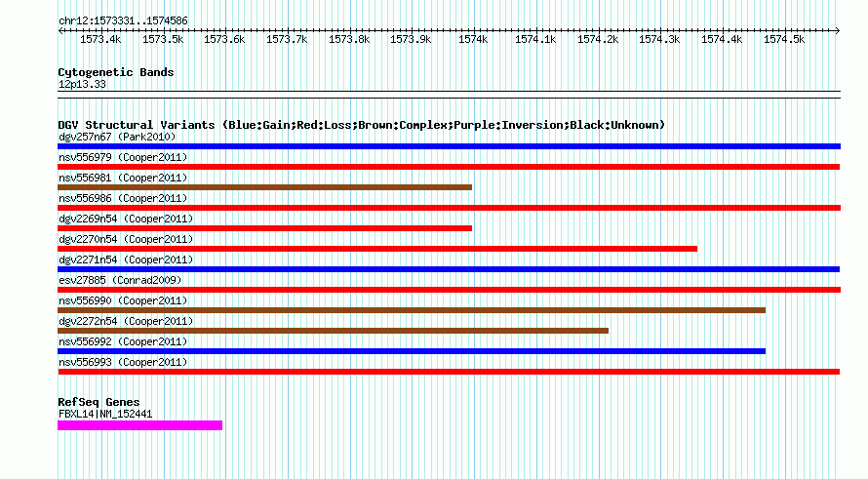Click the blue gain bar for dgv257n67

coord(449,146)
